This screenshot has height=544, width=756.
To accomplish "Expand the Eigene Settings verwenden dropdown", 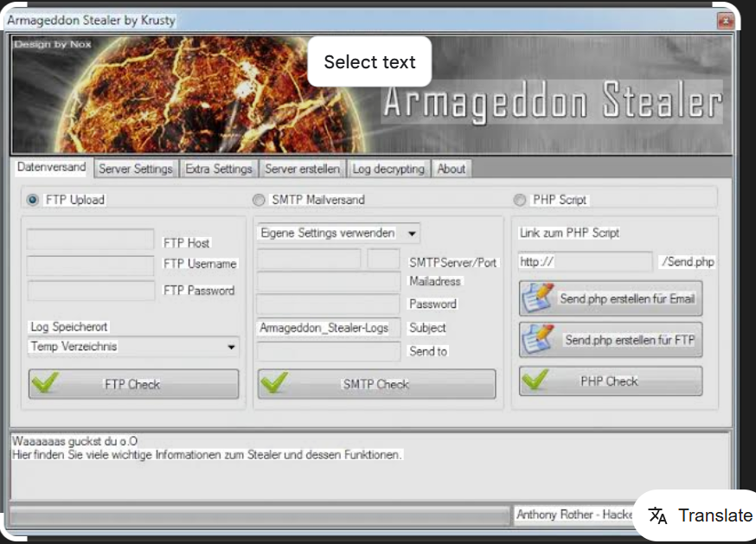I will coord(411,233).
